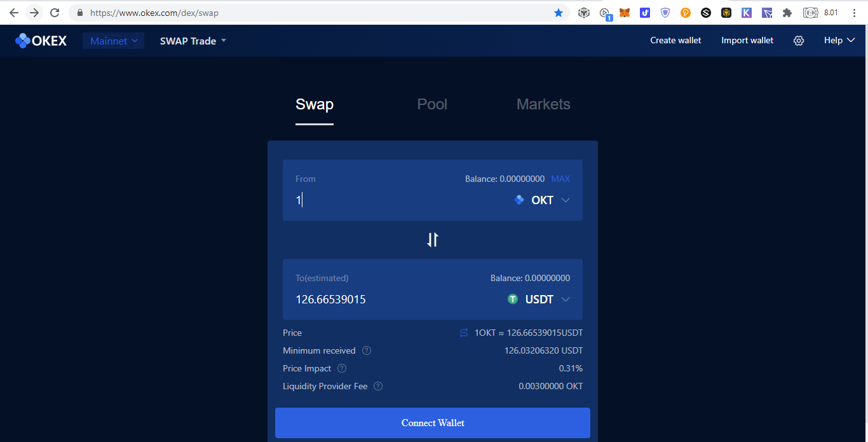Open the Chrome three-dot menu
Viewport: 868px width, 442px height.
pos(854,13)
